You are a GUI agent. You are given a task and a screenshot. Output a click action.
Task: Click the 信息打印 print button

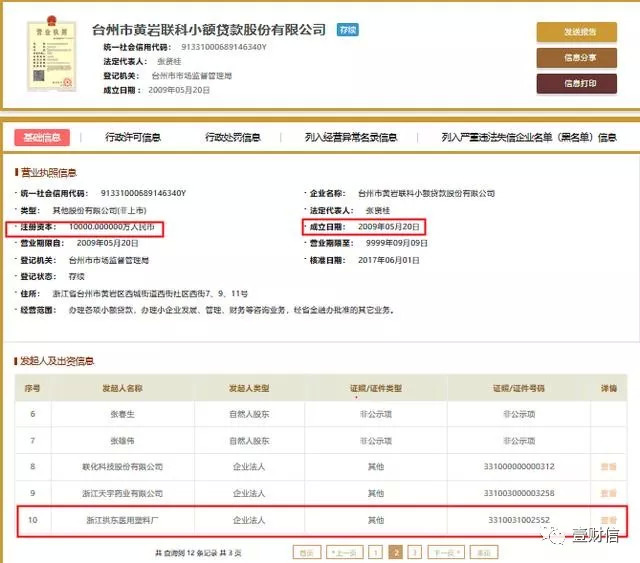(x=576, y=84)
